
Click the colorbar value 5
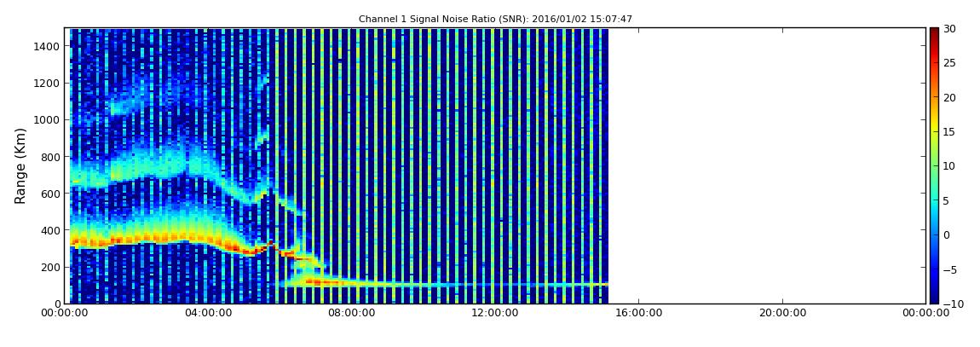pos(948,200)
